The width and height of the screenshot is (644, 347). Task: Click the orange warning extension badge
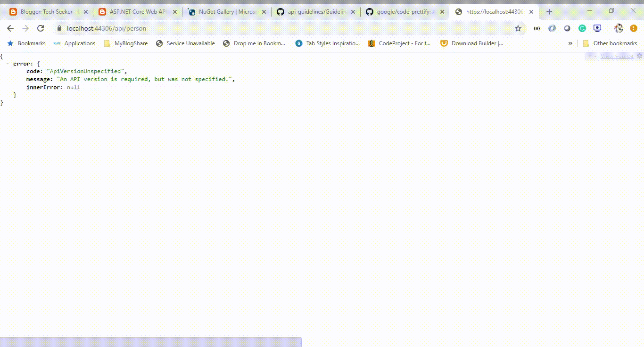coord(633,28)
